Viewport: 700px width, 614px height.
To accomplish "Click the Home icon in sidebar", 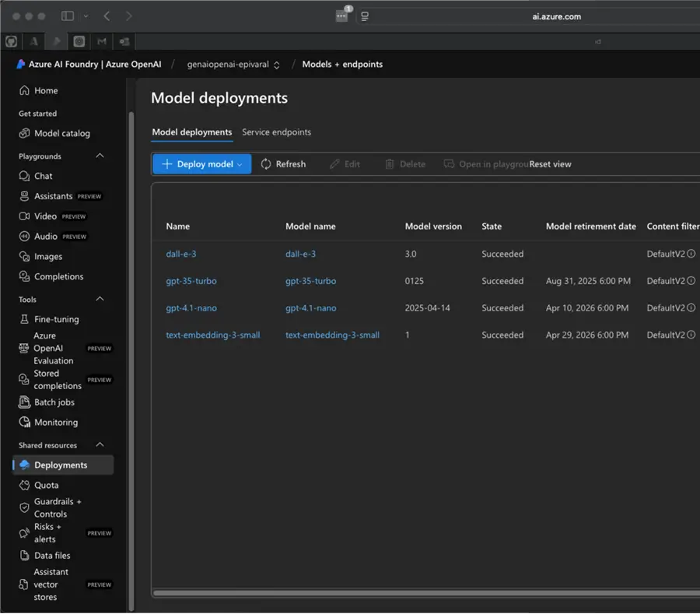I will (25, 91).
